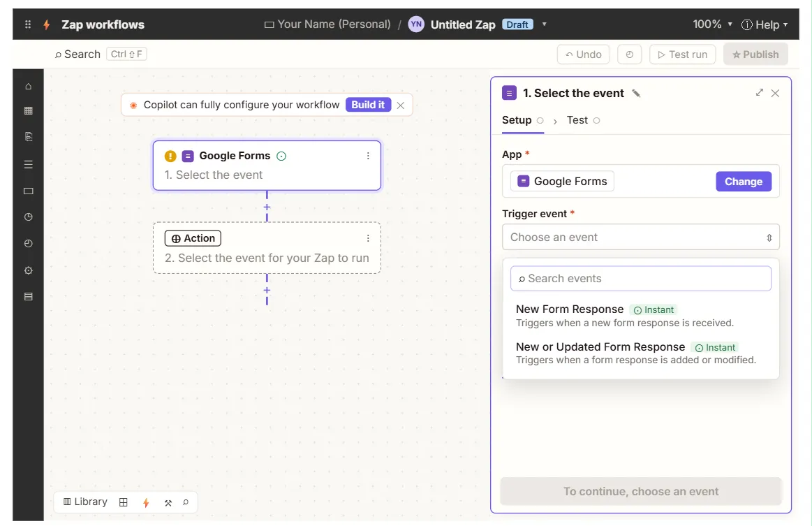
Task: Click the Instant badge on the trigger card
Action: (281, 156)
